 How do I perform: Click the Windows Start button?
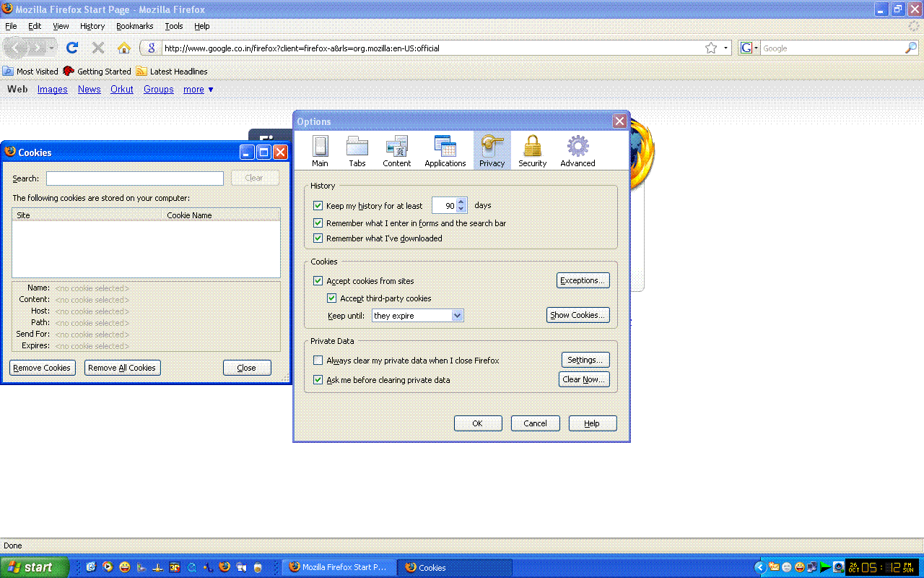35,567
